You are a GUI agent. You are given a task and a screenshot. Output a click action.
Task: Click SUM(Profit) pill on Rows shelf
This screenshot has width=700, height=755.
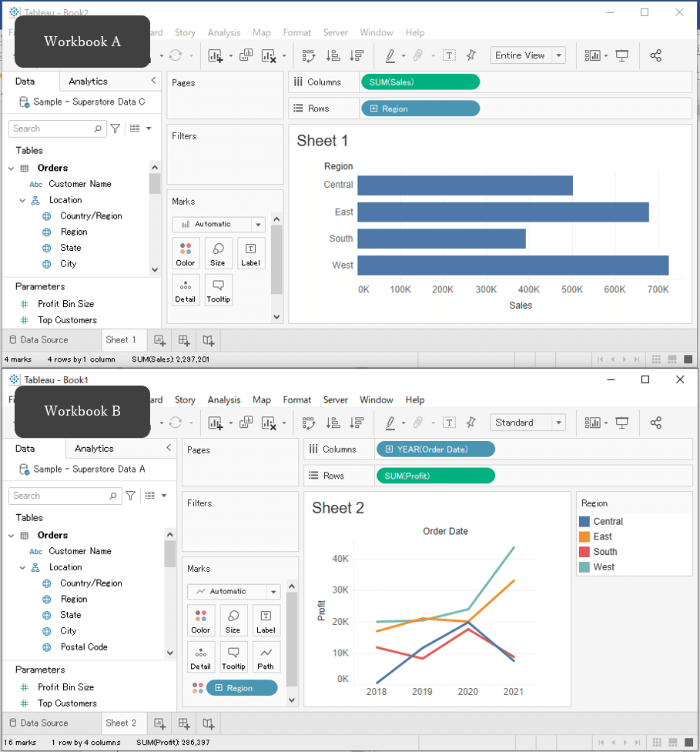(x=436, y=476)
